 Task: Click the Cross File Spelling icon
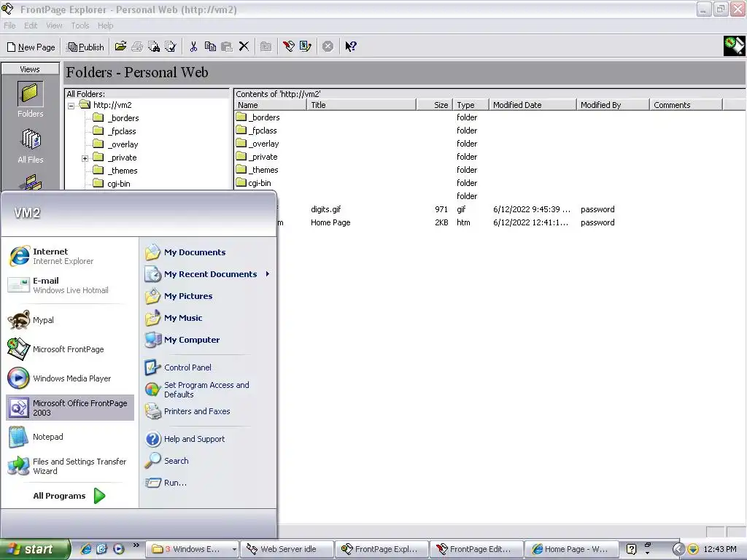click(170, 46)
